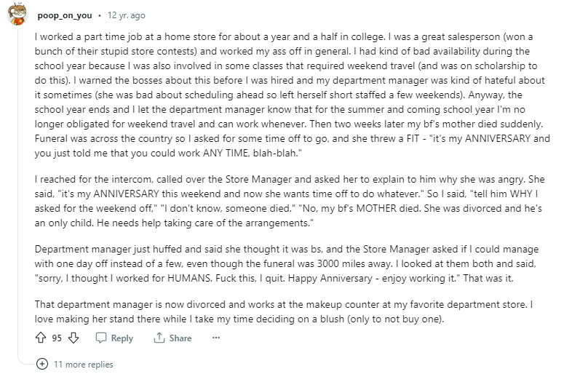Click the paragraph starting "I reached for the intercom"
Screen dimensions: 588x382
[x=290, y=201]
